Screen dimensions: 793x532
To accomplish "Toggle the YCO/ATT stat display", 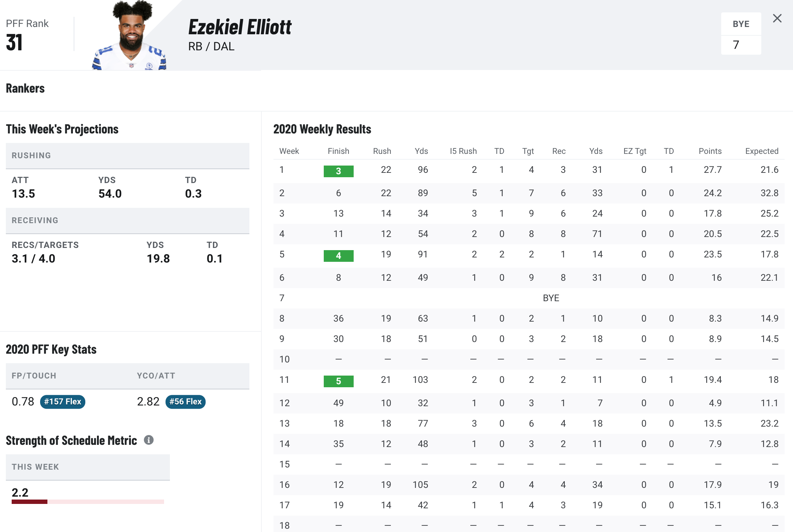I will pyautogui.click(x=184, y=401).
